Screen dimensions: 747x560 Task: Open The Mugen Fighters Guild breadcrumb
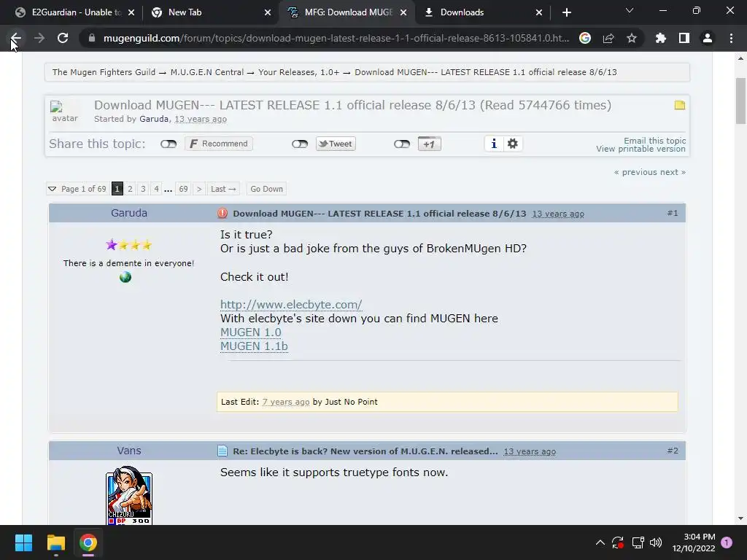[104, 72]
